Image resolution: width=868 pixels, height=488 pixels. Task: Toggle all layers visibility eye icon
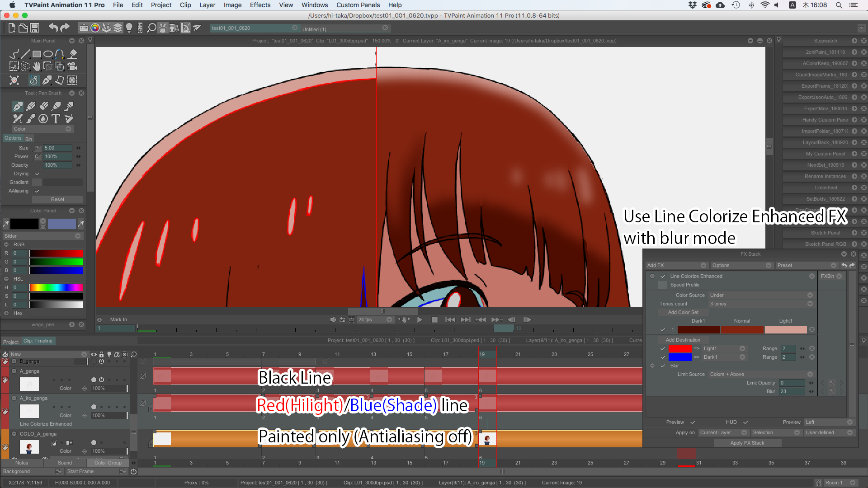click(94, 355)
